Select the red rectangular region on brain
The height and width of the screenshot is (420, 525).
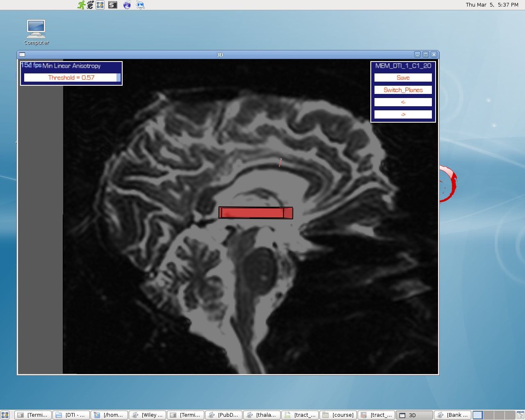[x=256, y=213]
